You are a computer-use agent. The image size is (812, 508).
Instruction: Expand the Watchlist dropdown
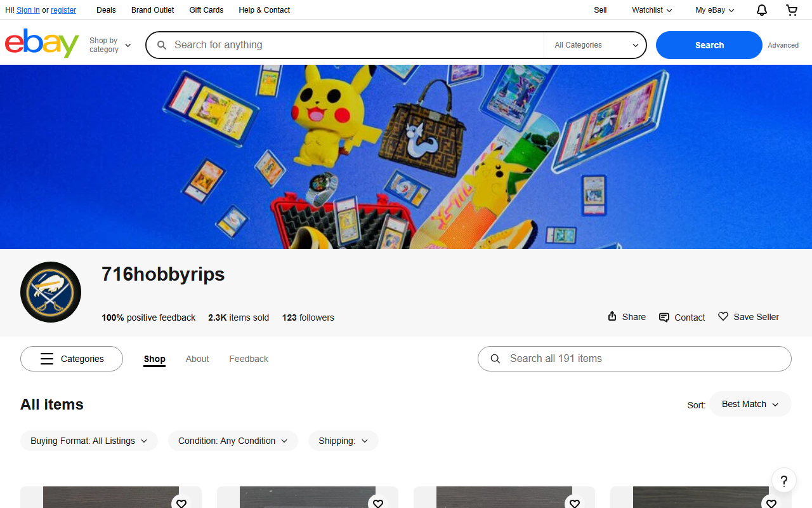click(x=652, y=10)
